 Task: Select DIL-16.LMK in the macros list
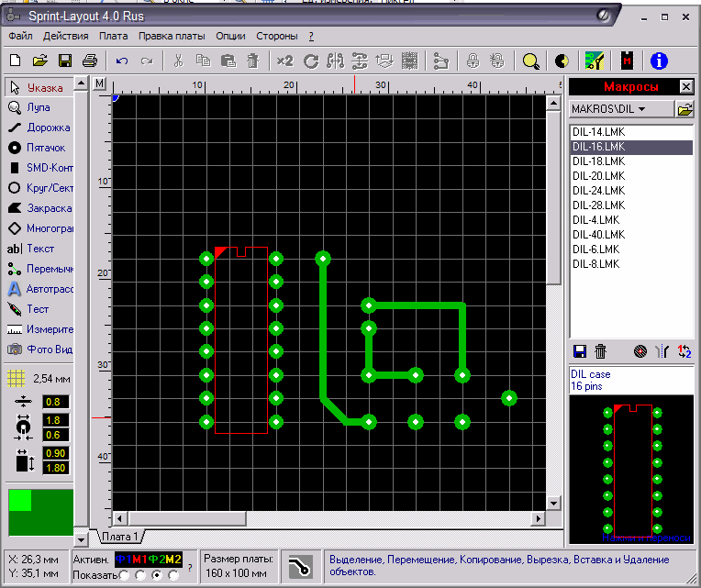[631, 147]
